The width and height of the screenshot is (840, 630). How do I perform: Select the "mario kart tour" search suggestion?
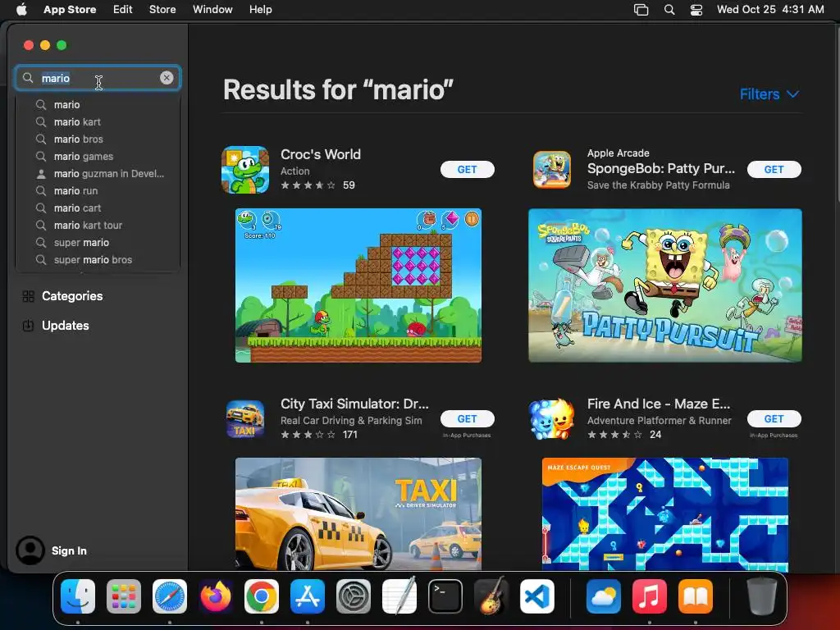coord(98,226)
